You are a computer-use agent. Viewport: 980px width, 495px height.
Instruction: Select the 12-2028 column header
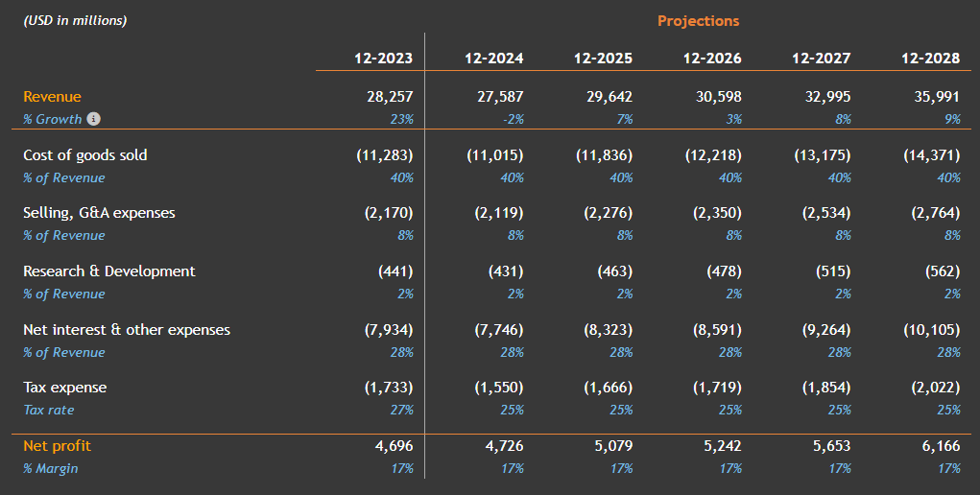pyautogui.click(x=930, y=59)
